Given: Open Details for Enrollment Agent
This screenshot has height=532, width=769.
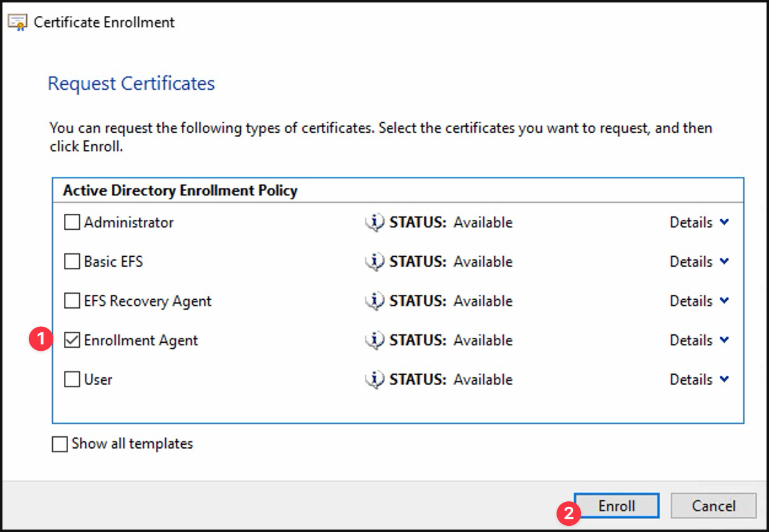Looking at the screenshot, I should pos(699,340).
